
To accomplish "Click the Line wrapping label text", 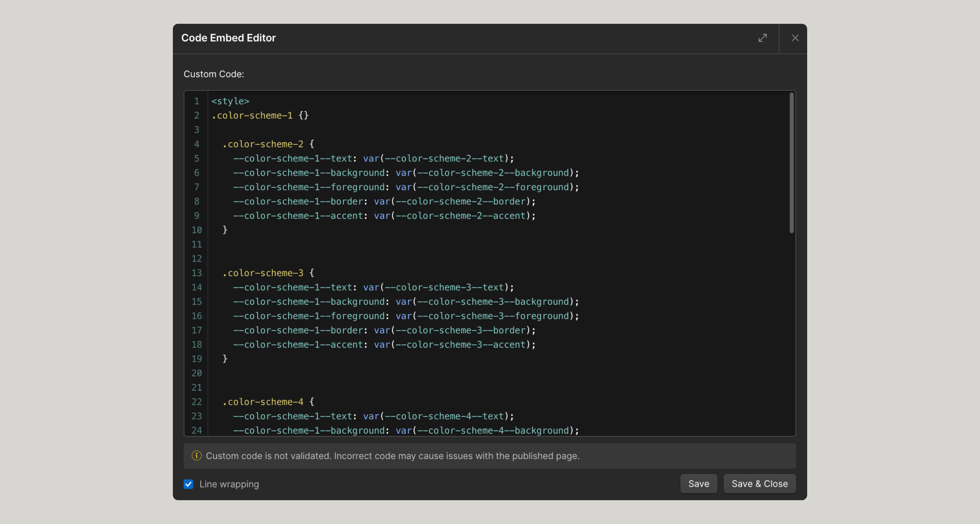I will [229, 484].
